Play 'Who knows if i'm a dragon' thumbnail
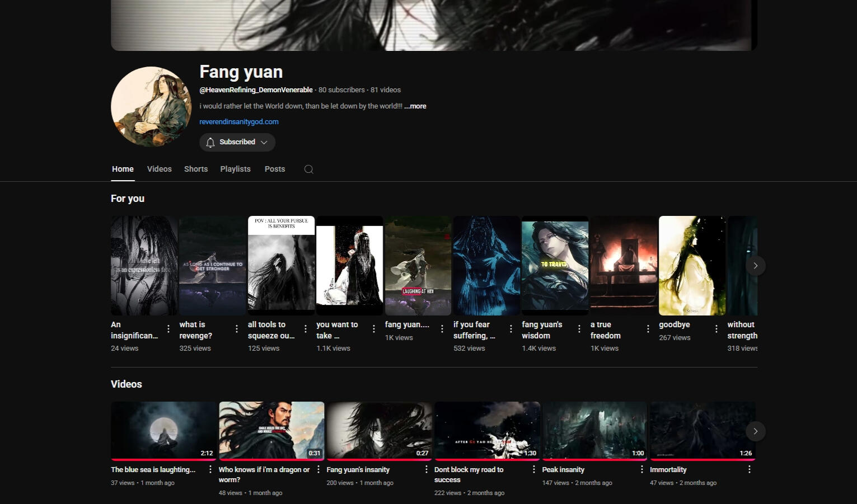 coord(271,430)
